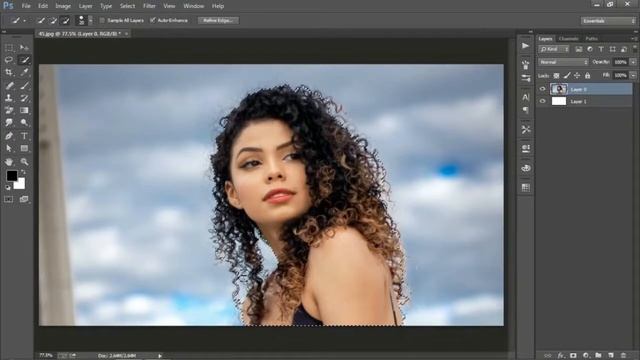Open the Window menu
The image size is (640, 360).
[193, 6]
